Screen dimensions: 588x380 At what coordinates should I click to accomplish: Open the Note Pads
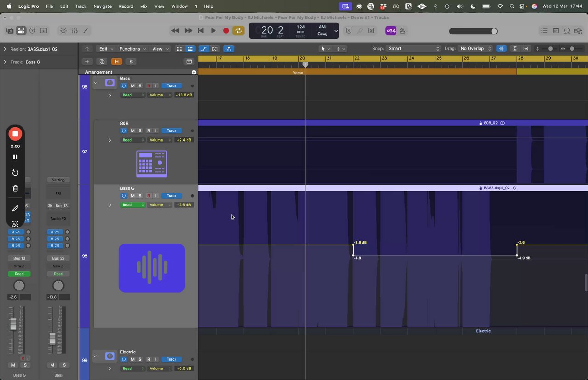point(556,31)
